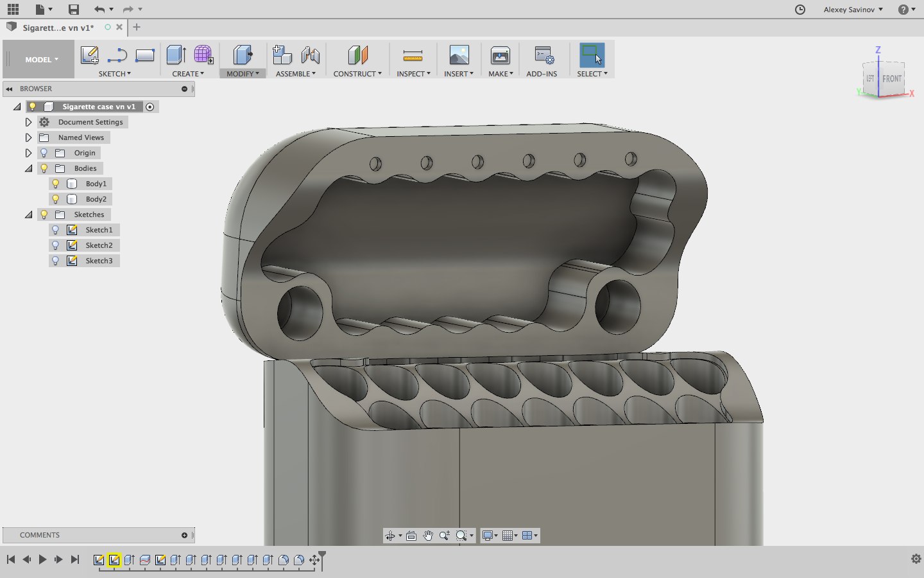Image resolution: width=924 pixels, height=578 pixels.
Task: Click the Joint icon in Assemble
Action: (311, 55)
